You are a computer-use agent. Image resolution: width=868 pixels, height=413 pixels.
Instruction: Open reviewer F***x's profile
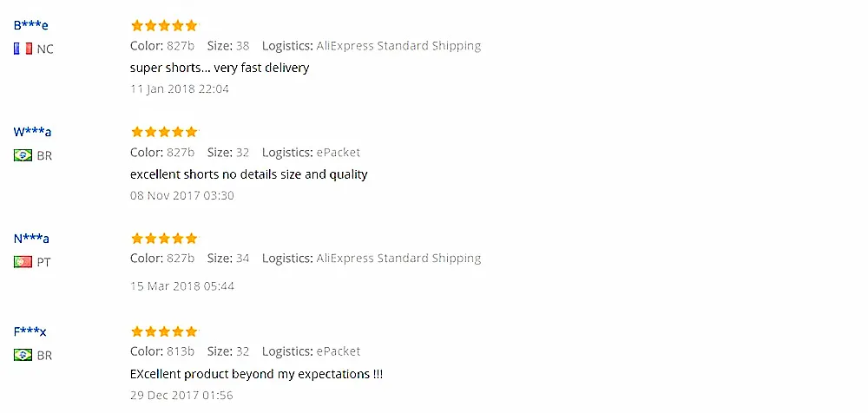[30, 331]
